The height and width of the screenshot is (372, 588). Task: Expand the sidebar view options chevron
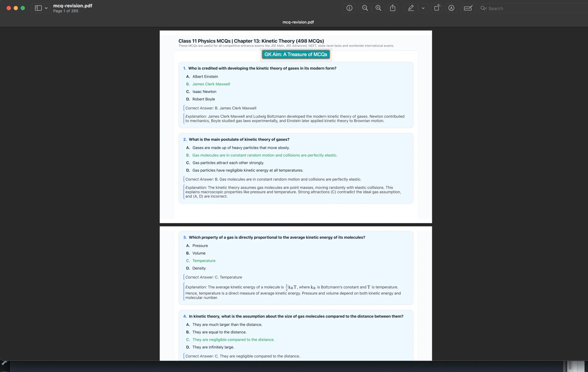pyautogui.click(x=46, y=8)
